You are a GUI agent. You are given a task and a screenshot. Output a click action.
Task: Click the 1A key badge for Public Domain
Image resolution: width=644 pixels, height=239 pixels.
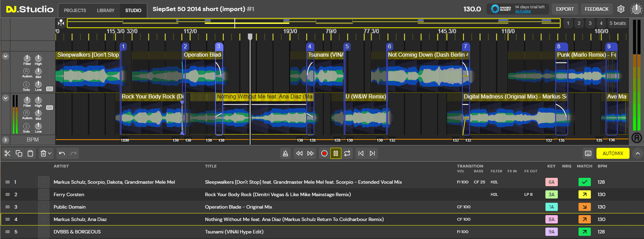(x=551, y=207)
